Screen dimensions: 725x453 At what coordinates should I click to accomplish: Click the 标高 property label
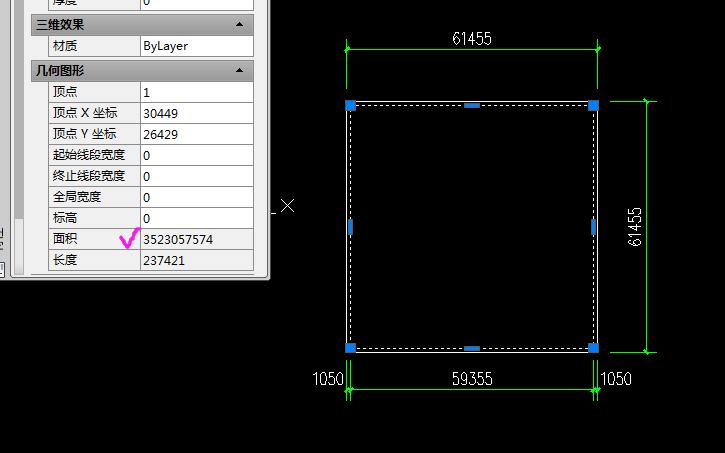65,218
